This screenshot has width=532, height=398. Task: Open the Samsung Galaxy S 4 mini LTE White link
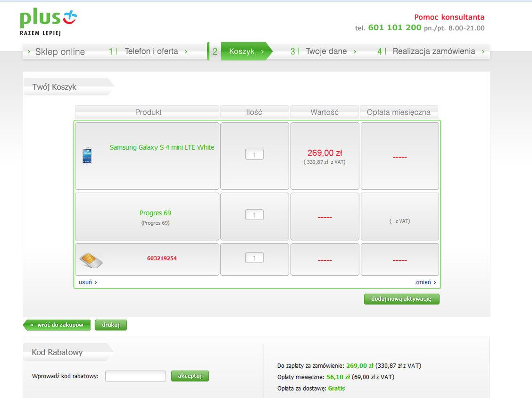162,147
